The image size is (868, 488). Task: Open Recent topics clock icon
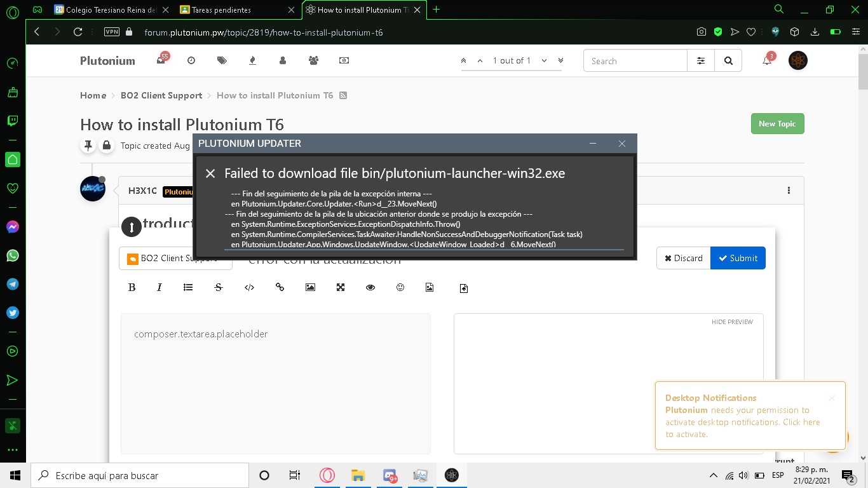[191, 60]
